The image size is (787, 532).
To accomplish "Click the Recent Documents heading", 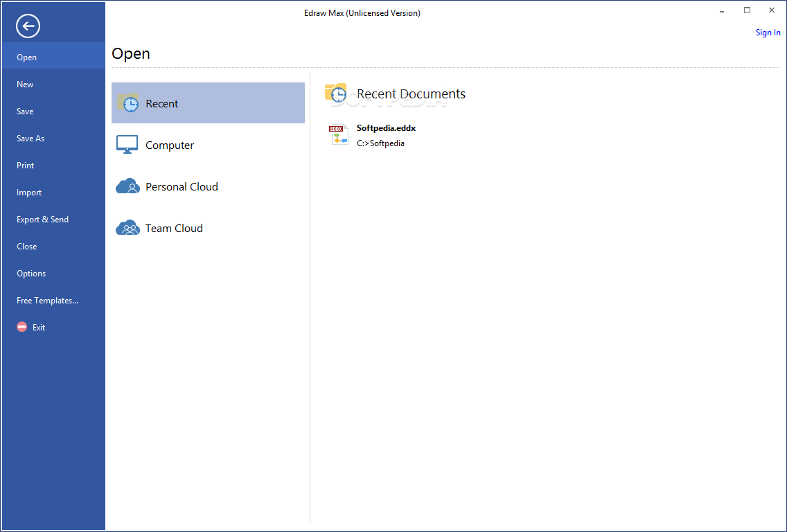I will point(411,94).
